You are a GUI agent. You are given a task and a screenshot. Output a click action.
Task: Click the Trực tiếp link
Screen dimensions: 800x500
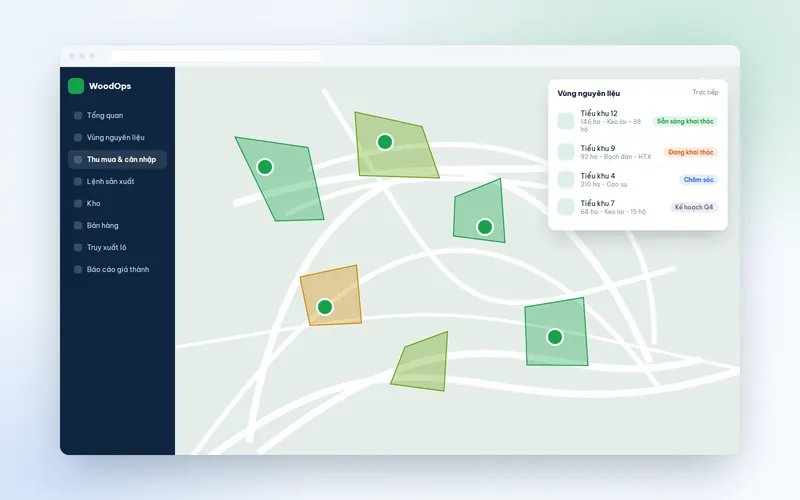click(x=705, y=92)
